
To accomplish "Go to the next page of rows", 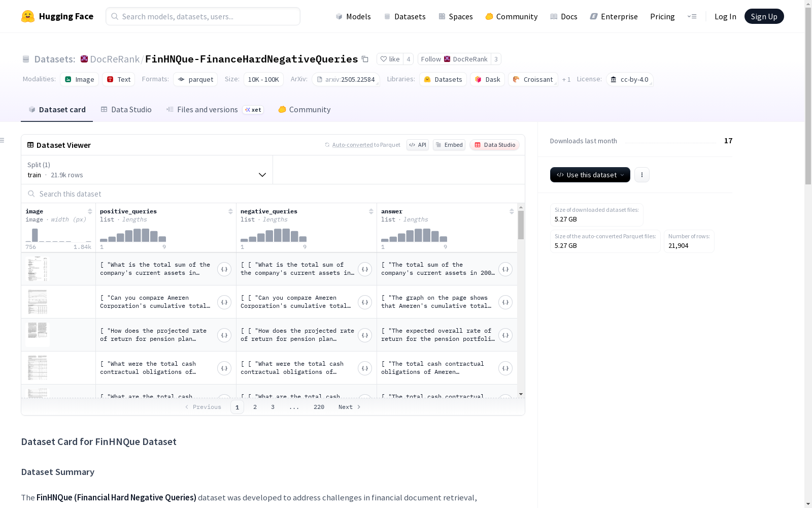I will pyautogui.click(x=350, y=407).
